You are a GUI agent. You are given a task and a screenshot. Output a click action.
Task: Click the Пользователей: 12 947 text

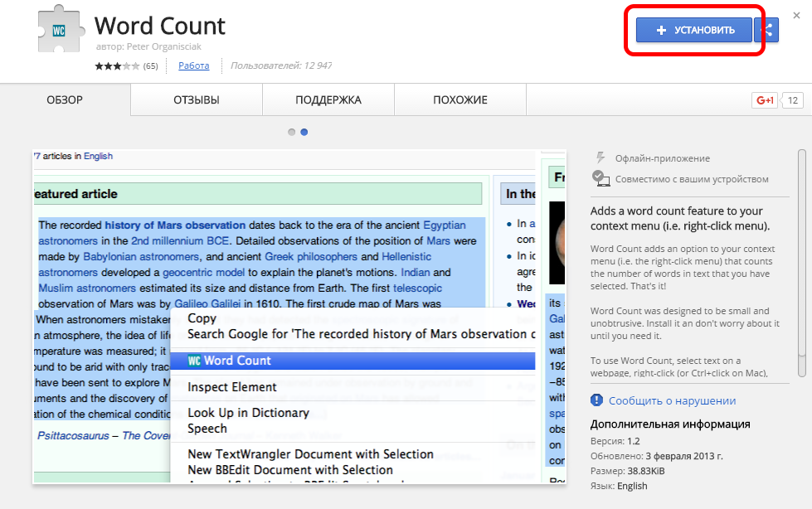[x=281, y=65]
